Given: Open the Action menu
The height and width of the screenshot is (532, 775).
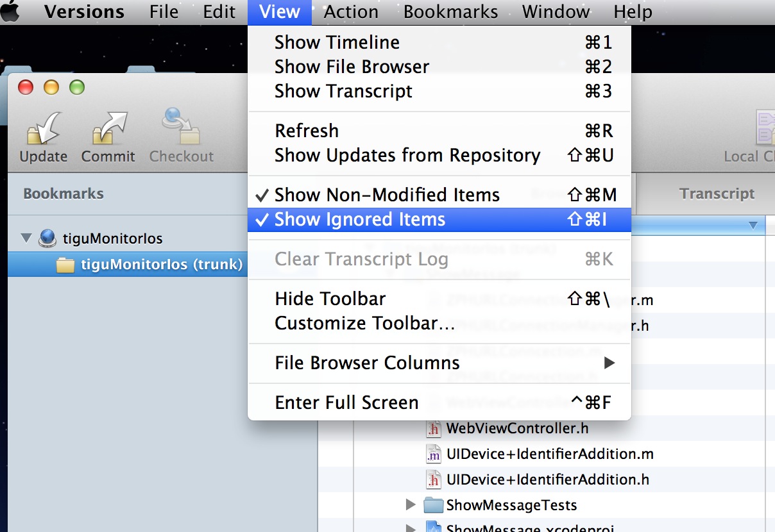Looking at the screenshot, I should [x=351, y=12].
